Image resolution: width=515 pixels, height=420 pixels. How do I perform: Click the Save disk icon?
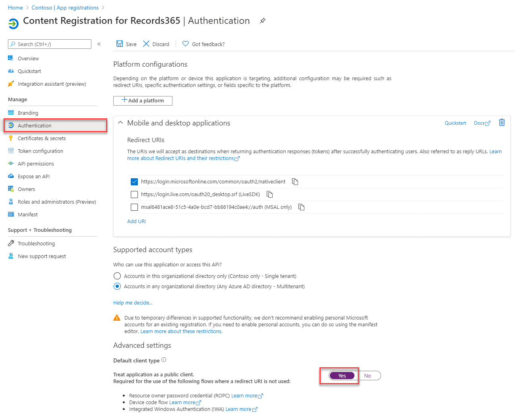click(x=120, y=44)
